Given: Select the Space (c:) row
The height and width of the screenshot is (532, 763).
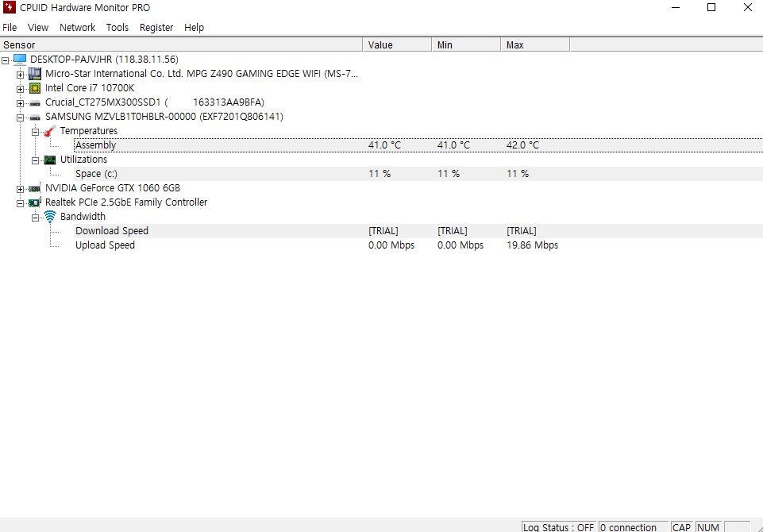Looking at the screenshot, I should point(418,174).
